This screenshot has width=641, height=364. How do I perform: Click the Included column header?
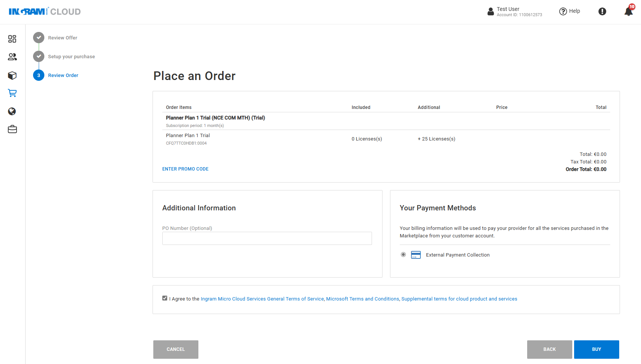[x=361, y=107]
